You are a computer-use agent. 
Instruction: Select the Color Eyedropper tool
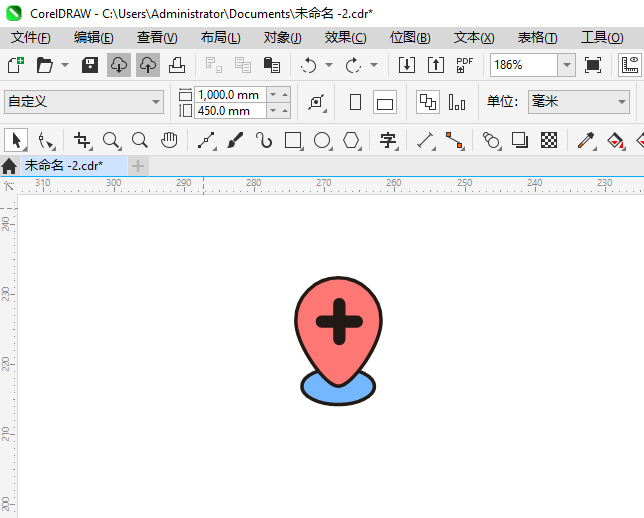coord(586,140)
